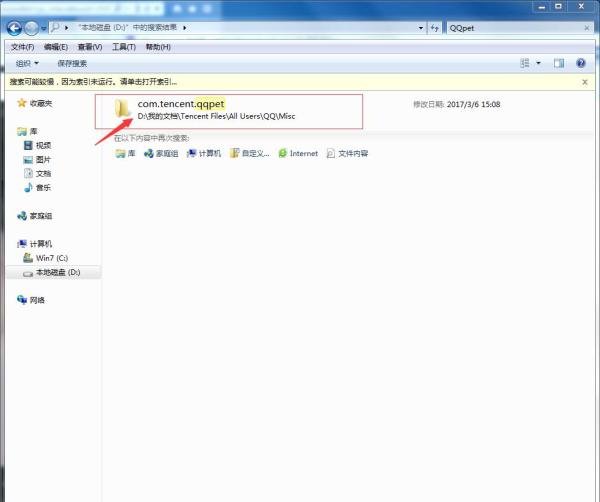Screen dimensions: 600x502
Task: Click the 文档 library icon
Action: [28, 173]
